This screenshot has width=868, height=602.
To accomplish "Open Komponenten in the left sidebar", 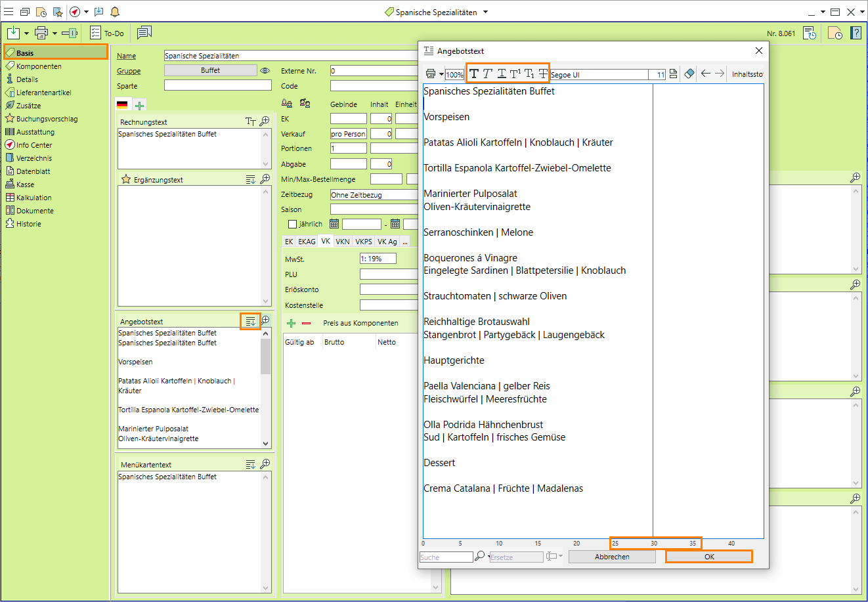I will (x=39, y=66).
